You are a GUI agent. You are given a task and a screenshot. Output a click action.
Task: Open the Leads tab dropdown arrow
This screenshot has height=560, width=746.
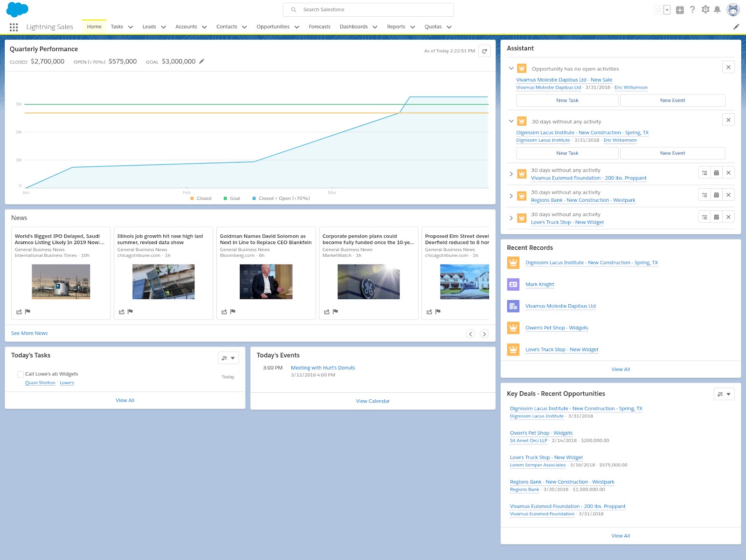[164, 27]
